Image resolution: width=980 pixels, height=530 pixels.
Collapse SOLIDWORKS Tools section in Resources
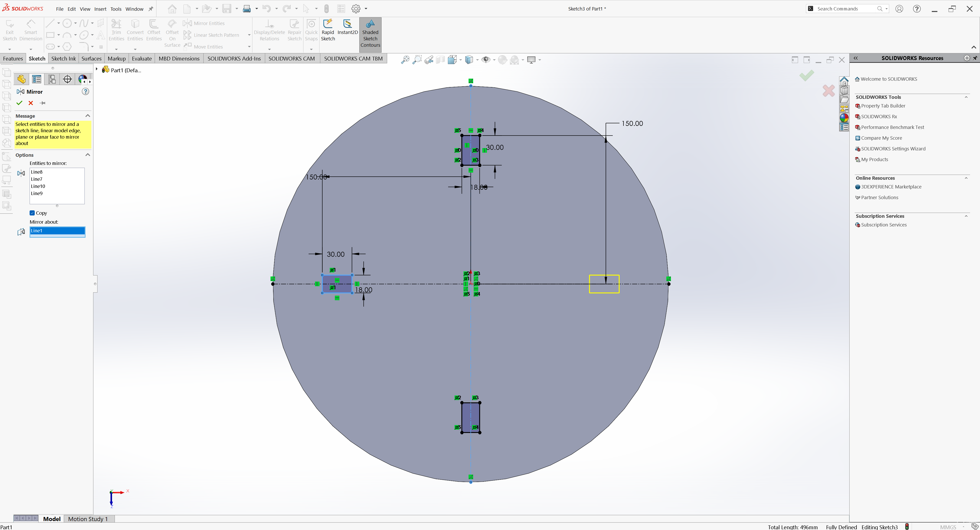[966, 97]
